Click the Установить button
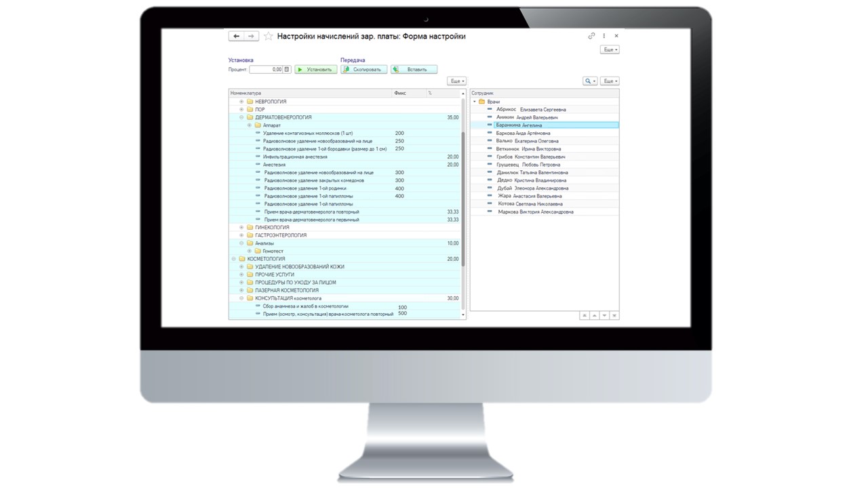Screen dimensions: 868x488 pyautogui.click(x=315, y=69)
